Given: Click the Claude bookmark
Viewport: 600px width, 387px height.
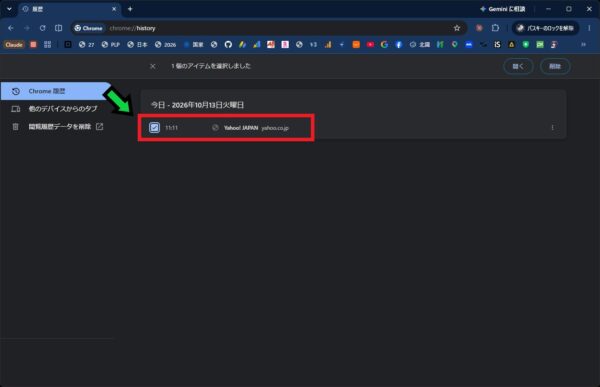Looking at the screenshot, I should pyautogui.click(x=14, y=45).
